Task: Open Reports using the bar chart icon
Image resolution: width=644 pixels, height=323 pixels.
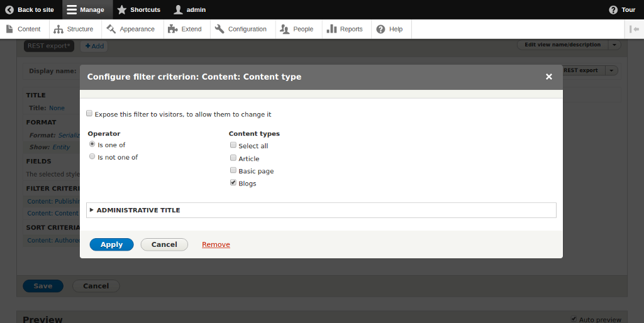Action: tap(331, 29)
